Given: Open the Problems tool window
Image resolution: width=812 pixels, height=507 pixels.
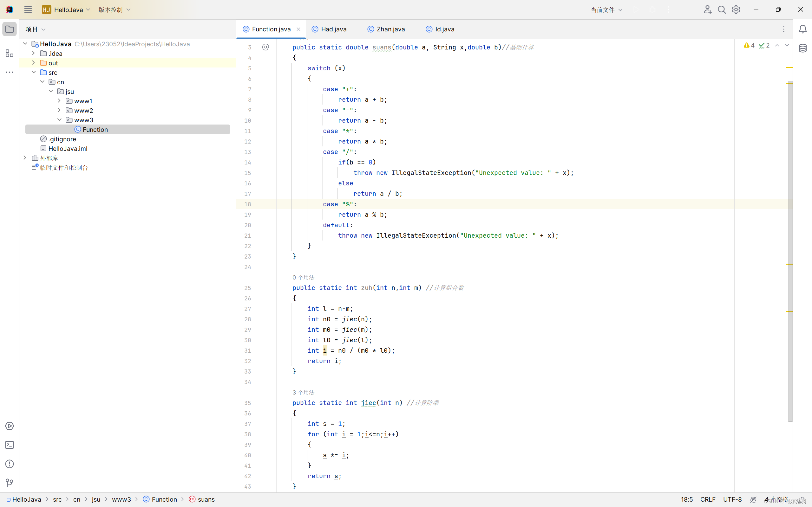Looking at the screenshot, I should 10,464.
